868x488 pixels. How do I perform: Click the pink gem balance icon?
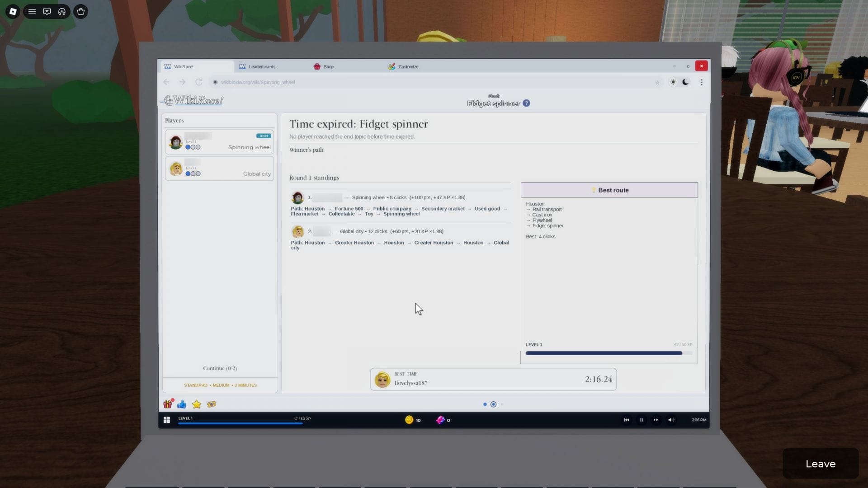point(440,420)
